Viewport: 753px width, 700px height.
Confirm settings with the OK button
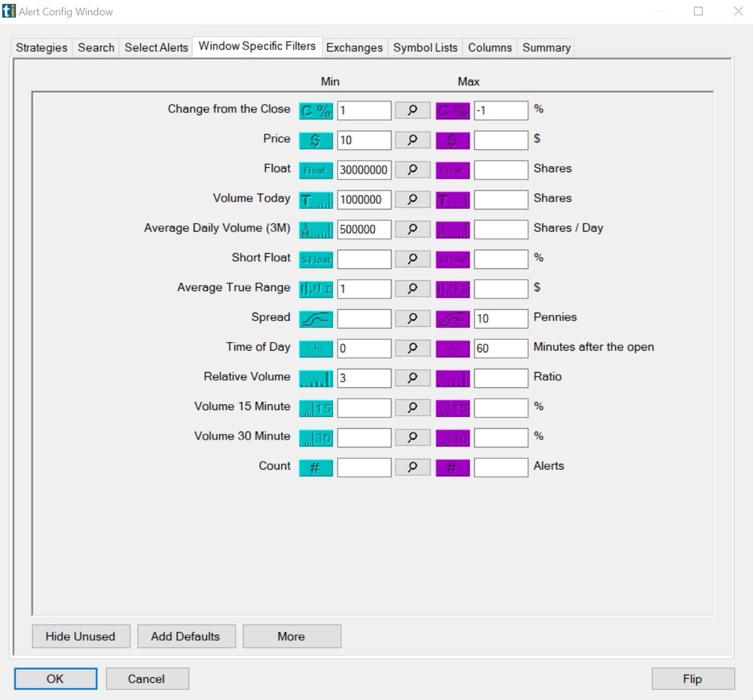click(x=55, y=679)
